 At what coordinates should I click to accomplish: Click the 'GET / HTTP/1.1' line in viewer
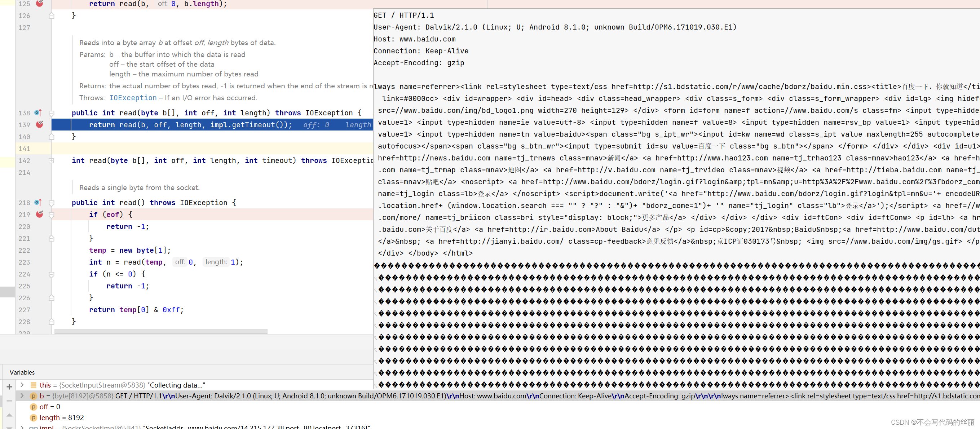point(403,15)
